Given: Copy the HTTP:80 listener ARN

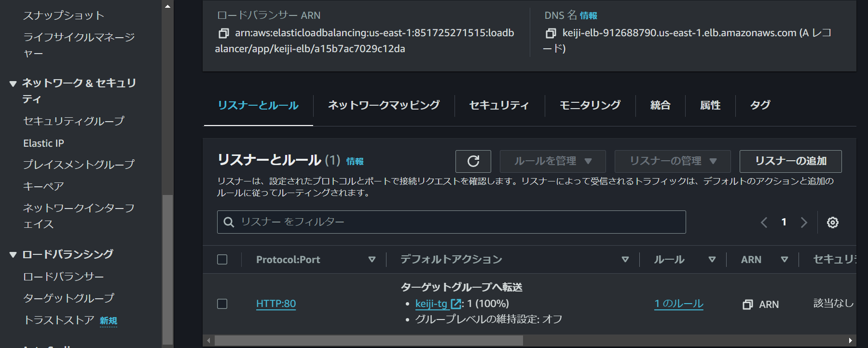Looking at the screenshot, I should (x=747, y=305).
